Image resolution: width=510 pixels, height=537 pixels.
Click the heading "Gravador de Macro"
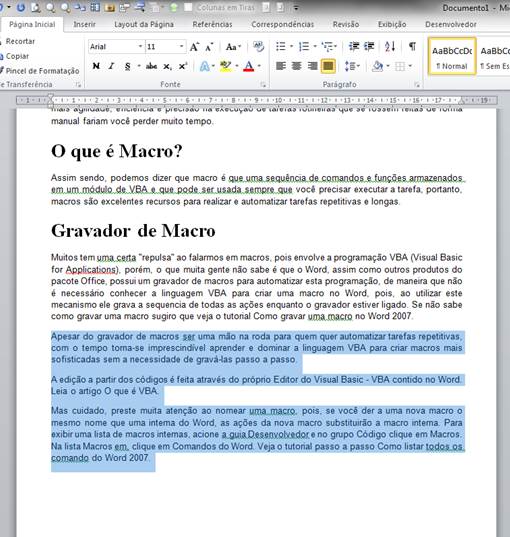click(x=133, y=230)
